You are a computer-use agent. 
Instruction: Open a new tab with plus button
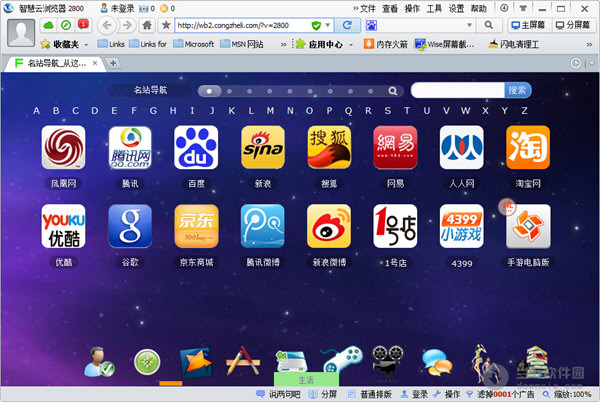113,63
